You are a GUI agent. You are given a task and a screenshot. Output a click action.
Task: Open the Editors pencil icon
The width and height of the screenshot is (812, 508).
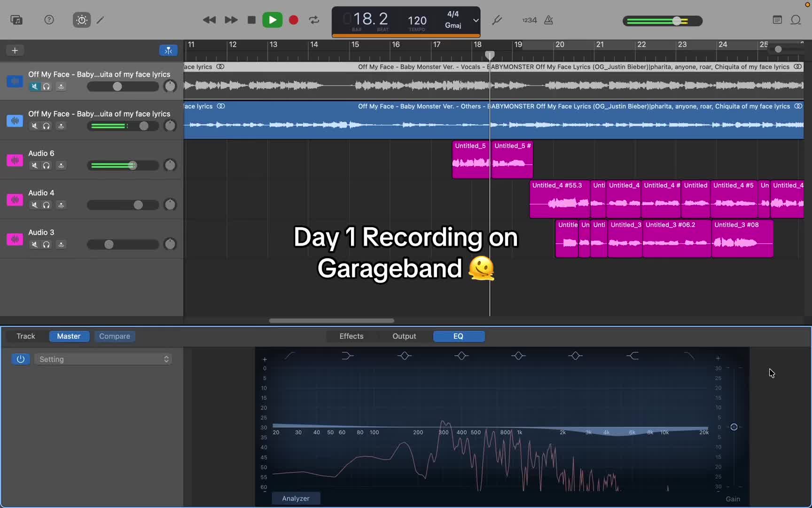point(101,20)
